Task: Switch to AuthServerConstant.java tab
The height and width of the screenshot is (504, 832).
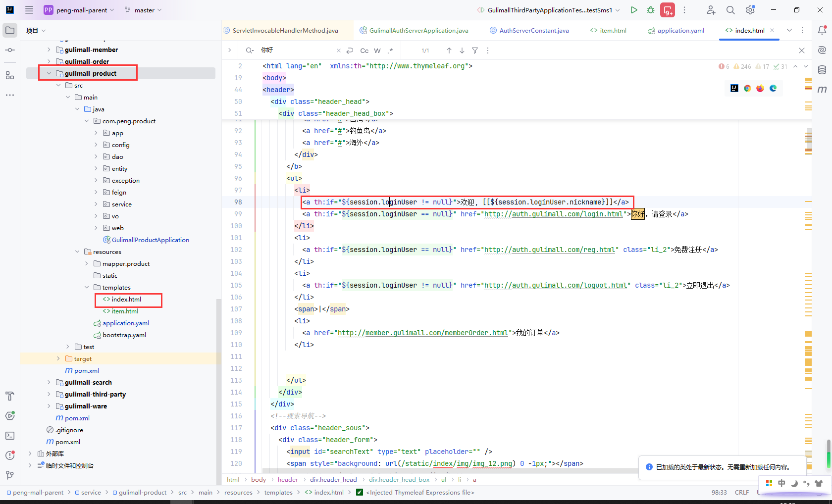Action: pos(529,30)
